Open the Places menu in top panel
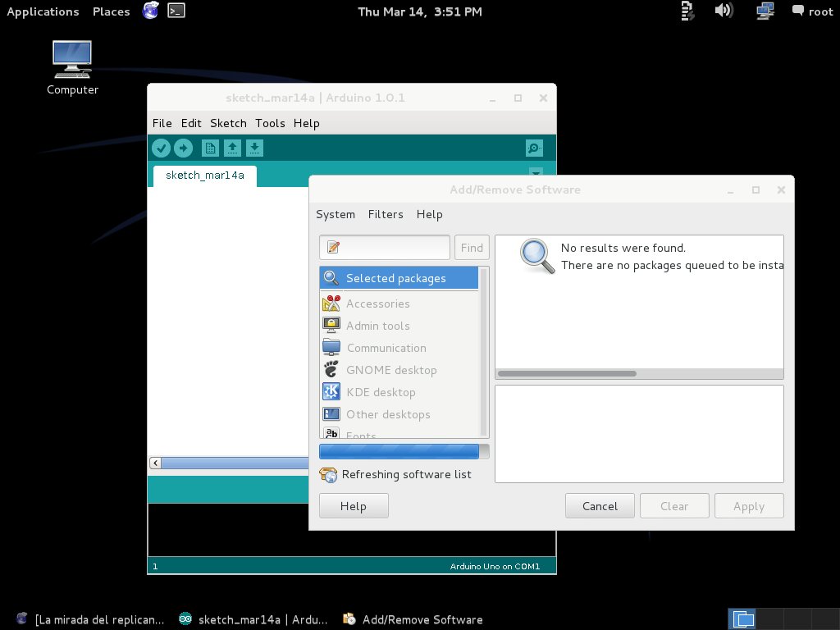The height and width of the screenshot is (630, 840). point(111,11)
